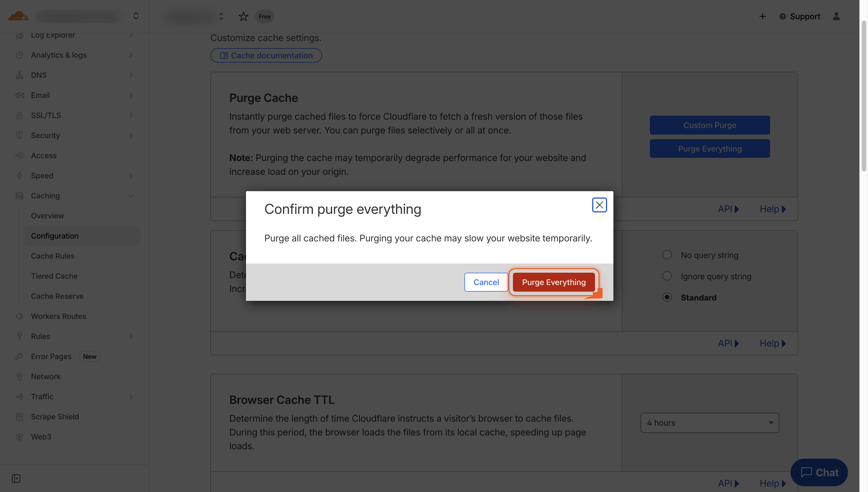Open the Tiered Cache page
The width and height of the screenshot is (868, 492).
coord(55,276)
